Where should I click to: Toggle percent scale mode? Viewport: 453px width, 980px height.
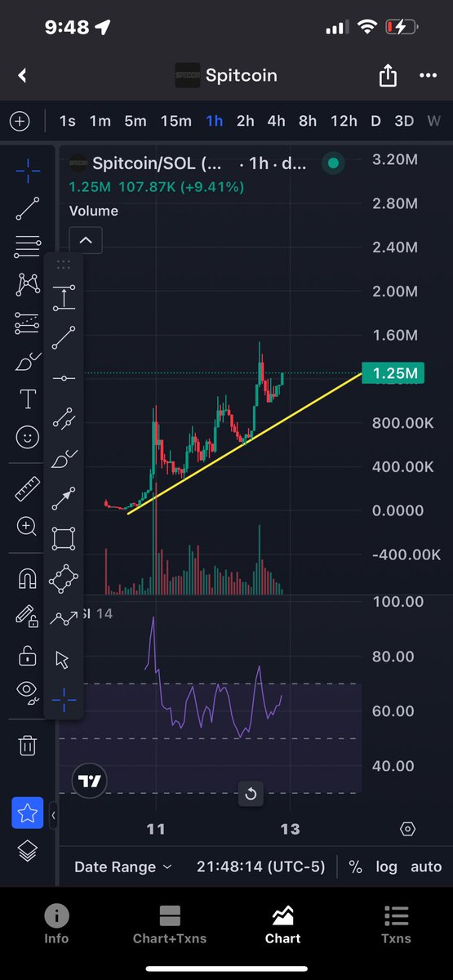(x=355, y=866)
